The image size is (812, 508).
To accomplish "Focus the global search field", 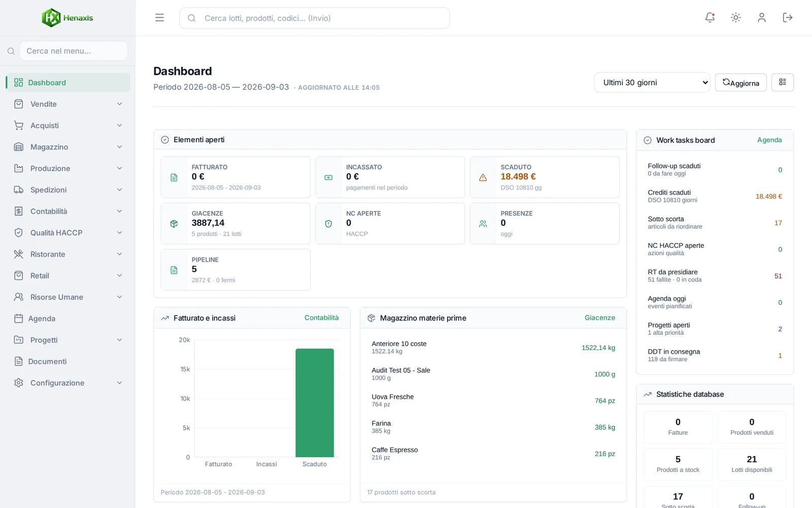I will 315,18.
